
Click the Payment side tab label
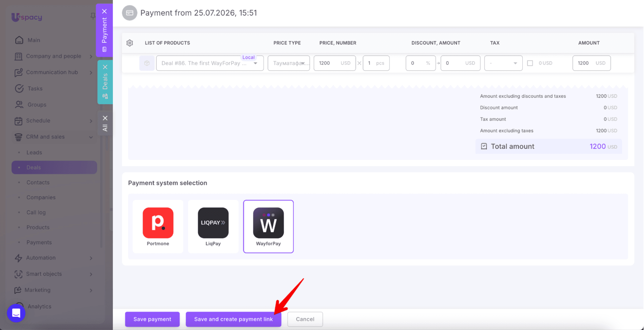click(x=104, y=30)
